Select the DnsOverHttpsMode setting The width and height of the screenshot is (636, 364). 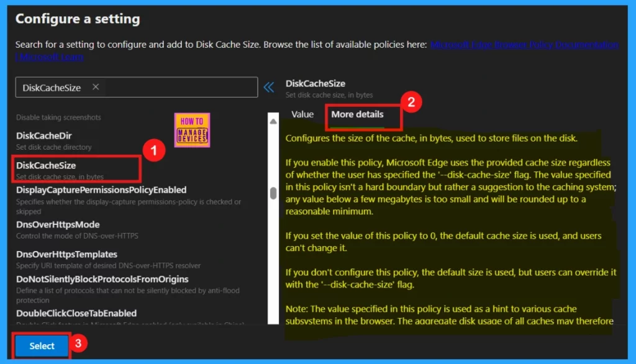pos(58,224)
